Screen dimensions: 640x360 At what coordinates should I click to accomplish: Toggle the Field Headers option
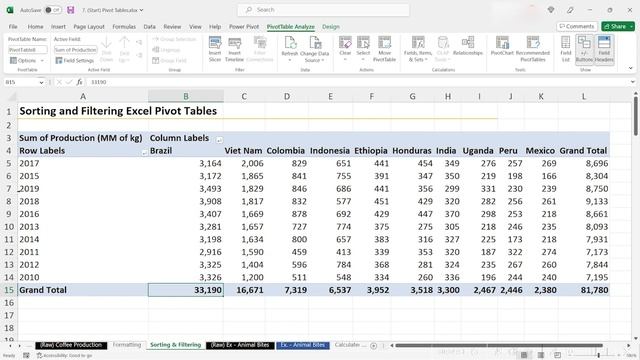point(604,49)
